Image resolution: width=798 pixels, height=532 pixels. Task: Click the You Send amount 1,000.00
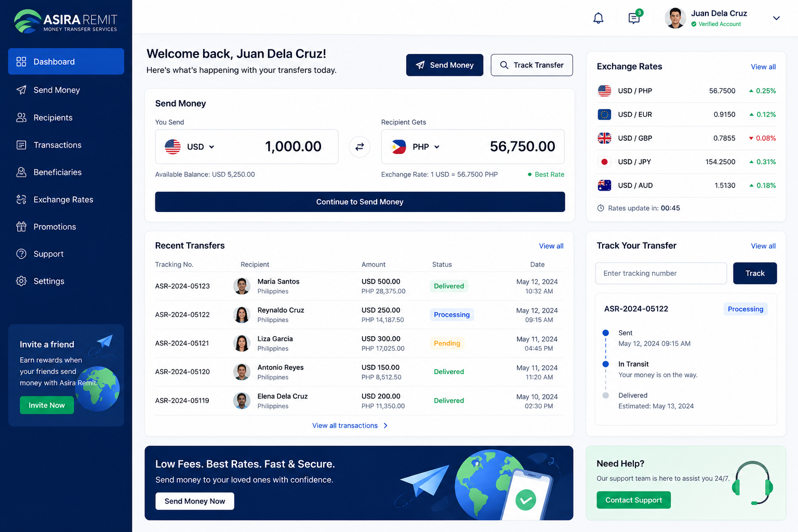293,147
